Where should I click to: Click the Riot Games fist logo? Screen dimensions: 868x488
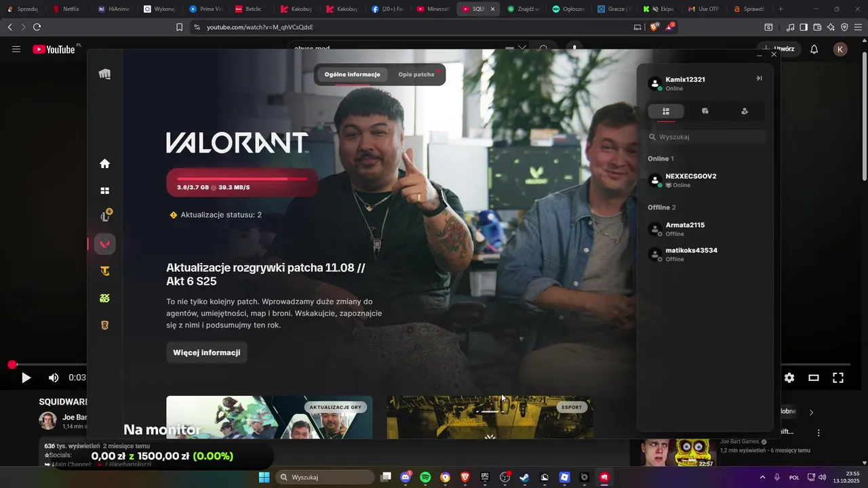coord(104,74)
